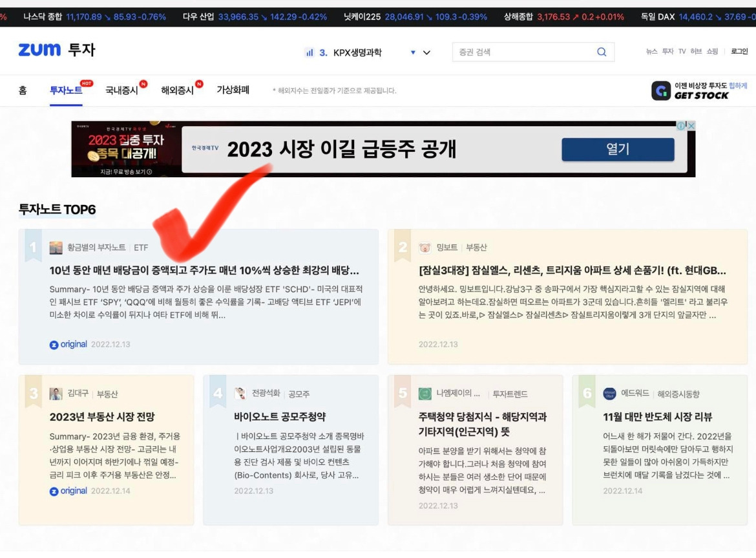Image resolution: width=756 pixels, height=558 pixels.
Task: Click 부동산 category on 밍보트 card
Action: (476, 248)
